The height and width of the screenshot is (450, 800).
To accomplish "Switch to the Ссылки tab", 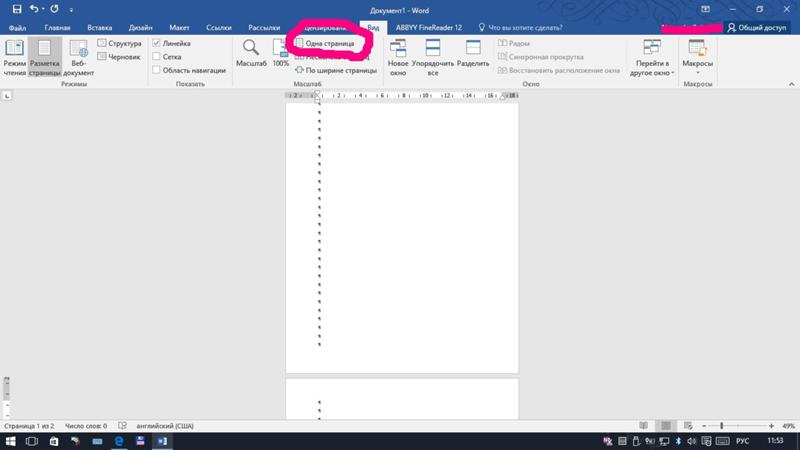I will [219, 28].
